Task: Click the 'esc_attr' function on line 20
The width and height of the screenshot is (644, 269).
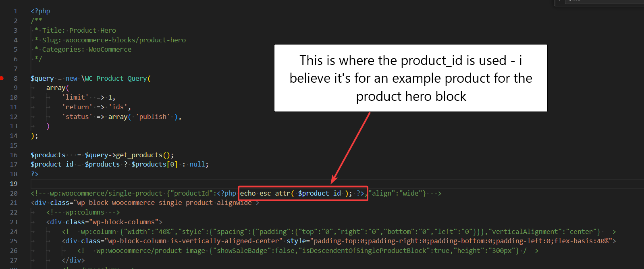Action: (x=275, y=194)
